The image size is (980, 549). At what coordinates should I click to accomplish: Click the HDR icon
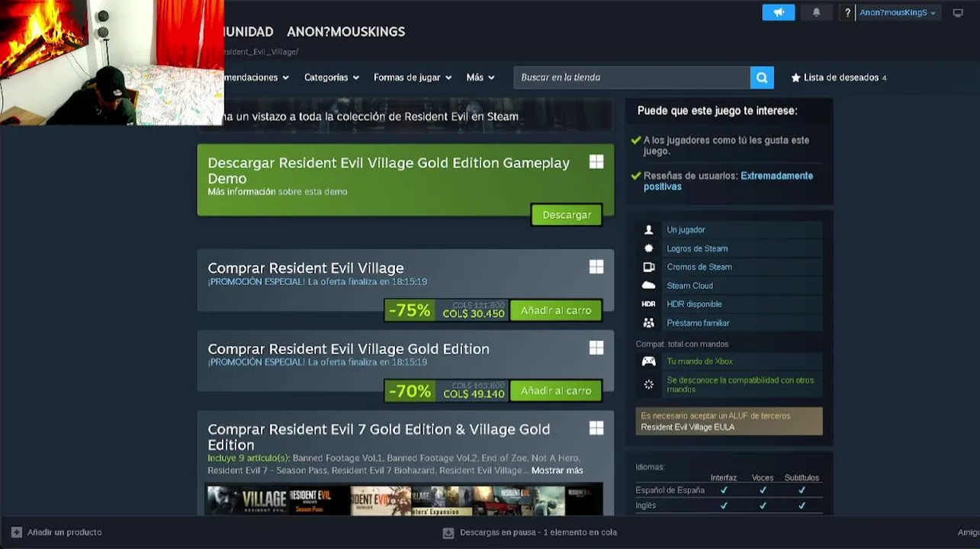pyautogui.click(x=648, y=304)
